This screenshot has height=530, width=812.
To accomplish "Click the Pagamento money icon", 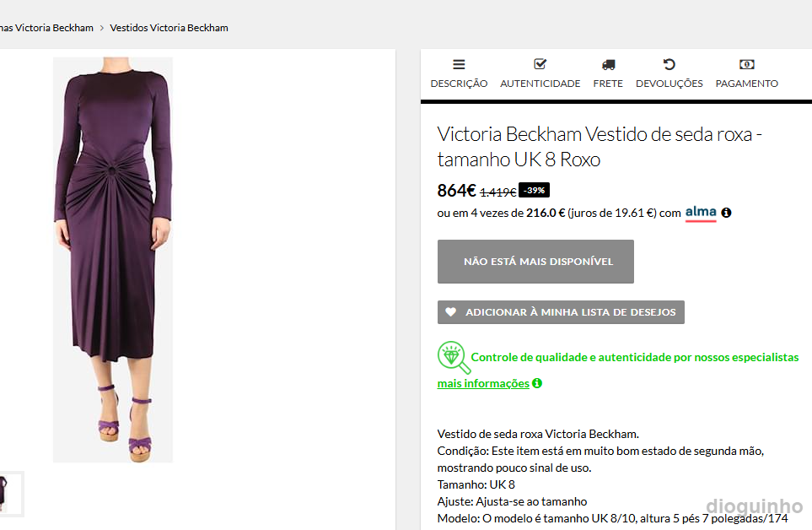I will tap(746, 64).
